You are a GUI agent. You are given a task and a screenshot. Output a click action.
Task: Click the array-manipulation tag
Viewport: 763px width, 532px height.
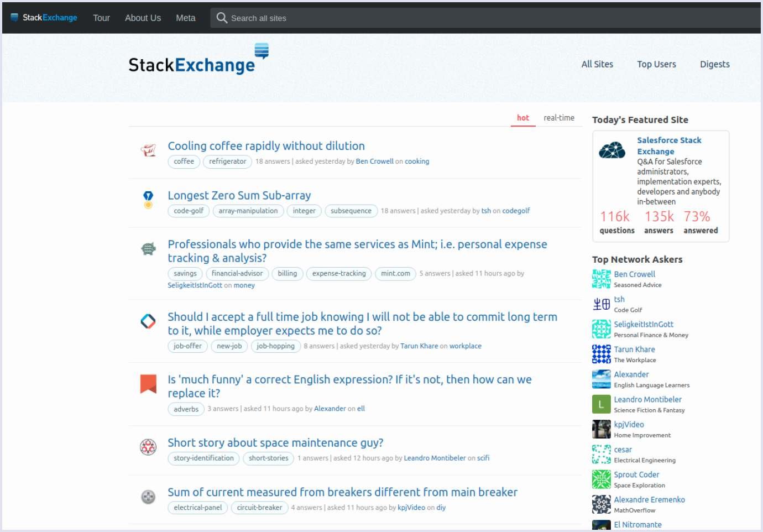coord(248,211)
